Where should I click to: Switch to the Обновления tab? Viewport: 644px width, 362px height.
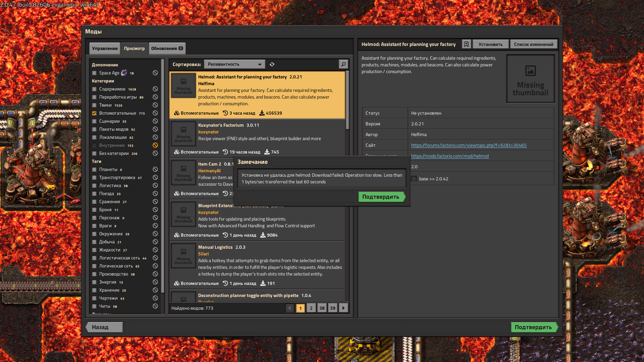[x=167, y=48]
